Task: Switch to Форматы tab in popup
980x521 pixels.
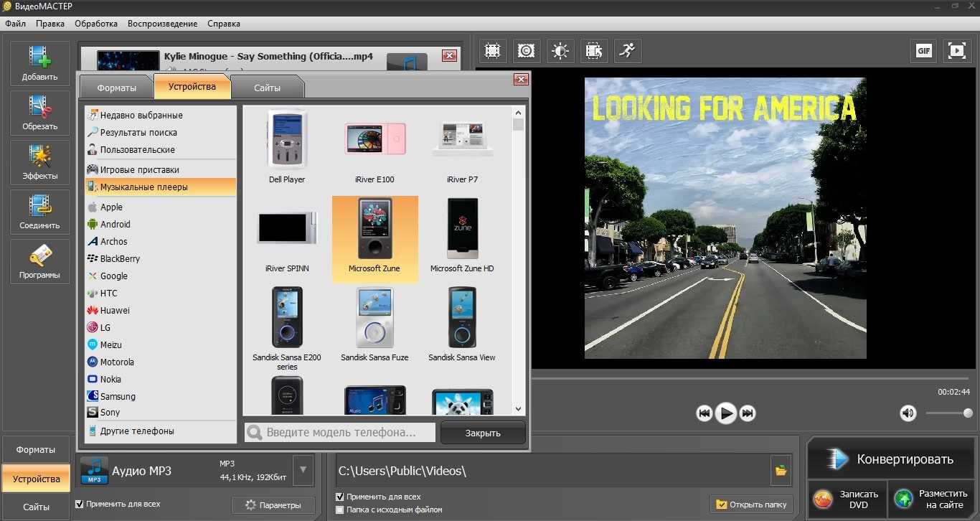Action: [117, 88]
